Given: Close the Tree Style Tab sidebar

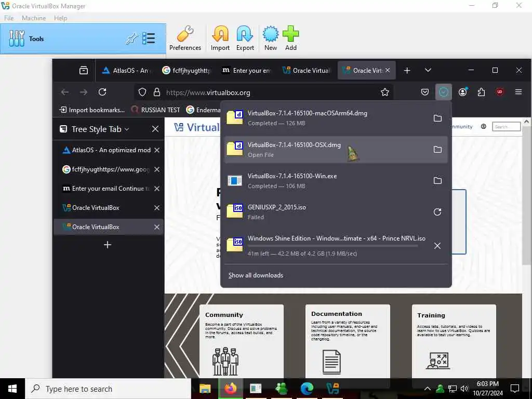Looking at the screenshot, I should [155, 129].
